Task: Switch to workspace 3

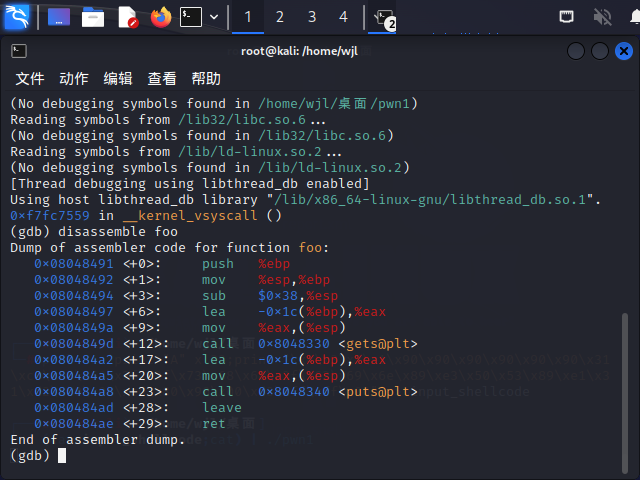Action: (312, 17)
